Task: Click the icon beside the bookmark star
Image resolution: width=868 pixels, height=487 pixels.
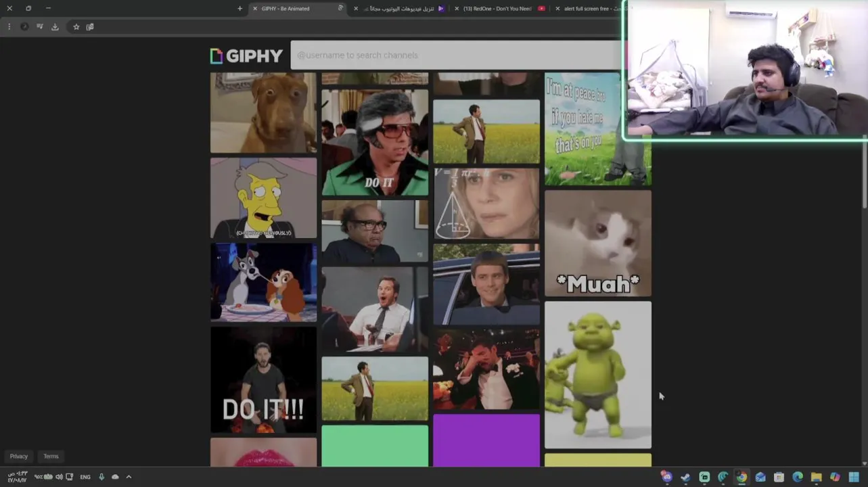Action: coord(90,26)
